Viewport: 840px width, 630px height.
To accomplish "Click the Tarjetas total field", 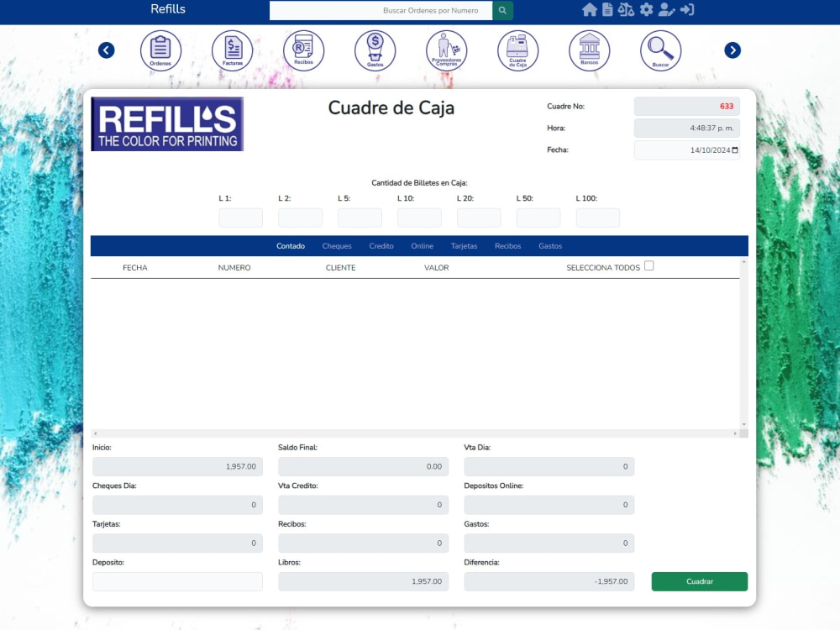I will click(x=177, y=543).
